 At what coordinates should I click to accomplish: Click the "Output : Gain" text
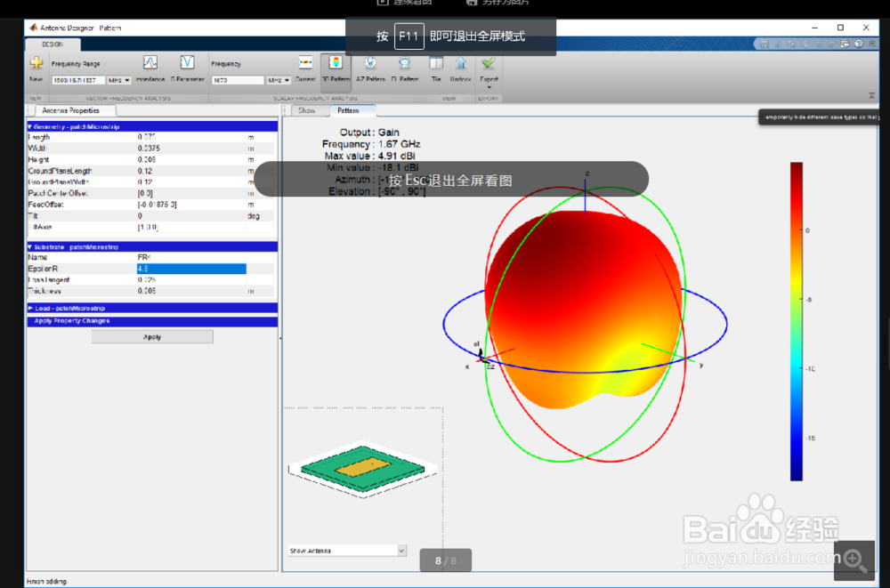tap(369, 133)
